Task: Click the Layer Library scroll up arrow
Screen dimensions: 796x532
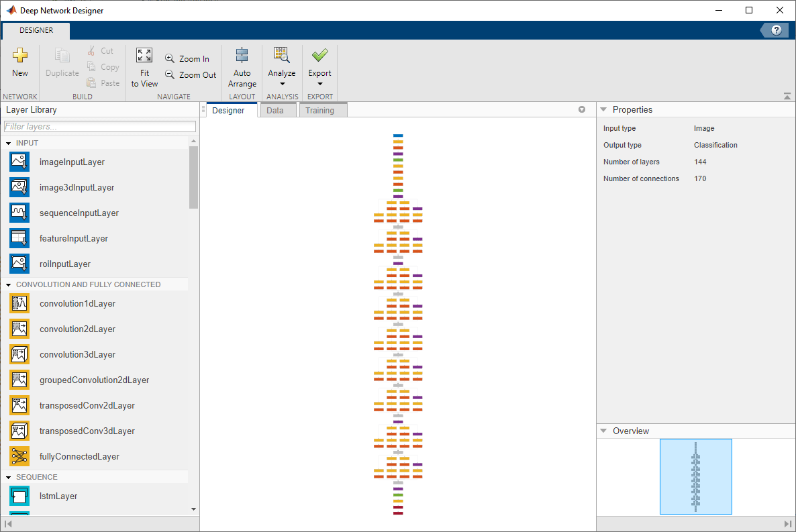Action: 193,141
